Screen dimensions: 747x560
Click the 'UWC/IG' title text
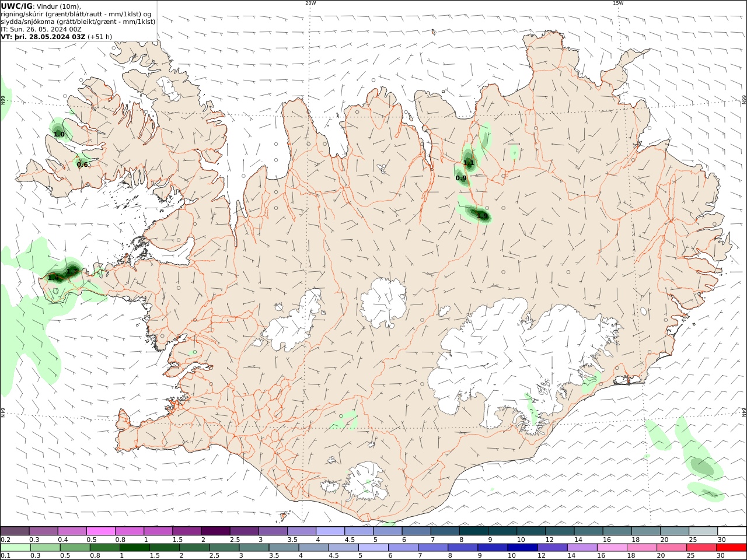16,6
